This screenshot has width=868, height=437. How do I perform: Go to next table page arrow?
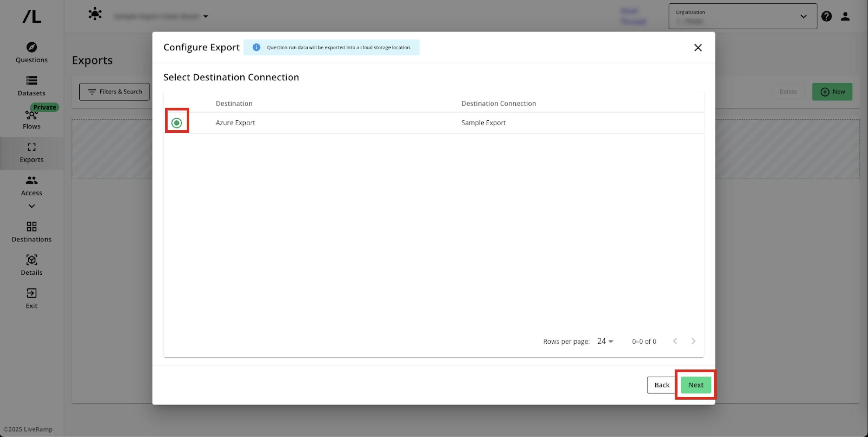[x=693, y=341]
